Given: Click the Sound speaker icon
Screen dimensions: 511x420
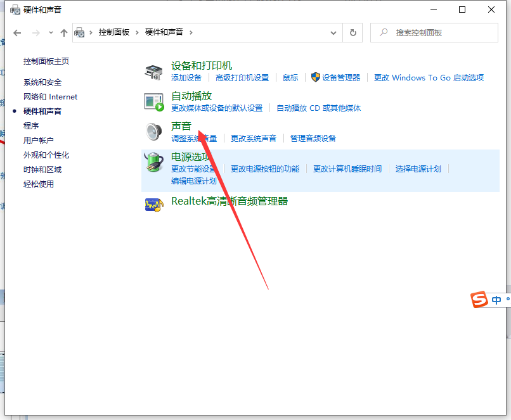Looking at the screenshot, I should pyautogui.click(x=154, y=132).
